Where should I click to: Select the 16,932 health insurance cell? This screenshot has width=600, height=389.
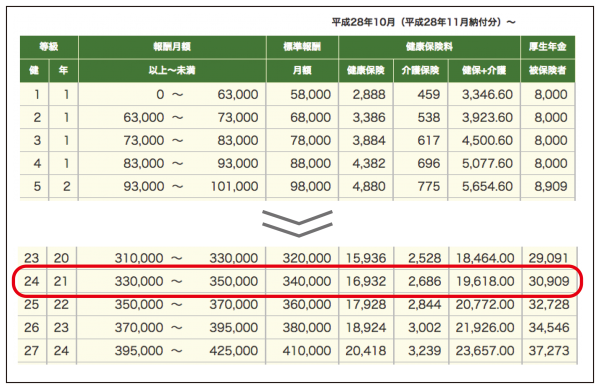[366, 282]
